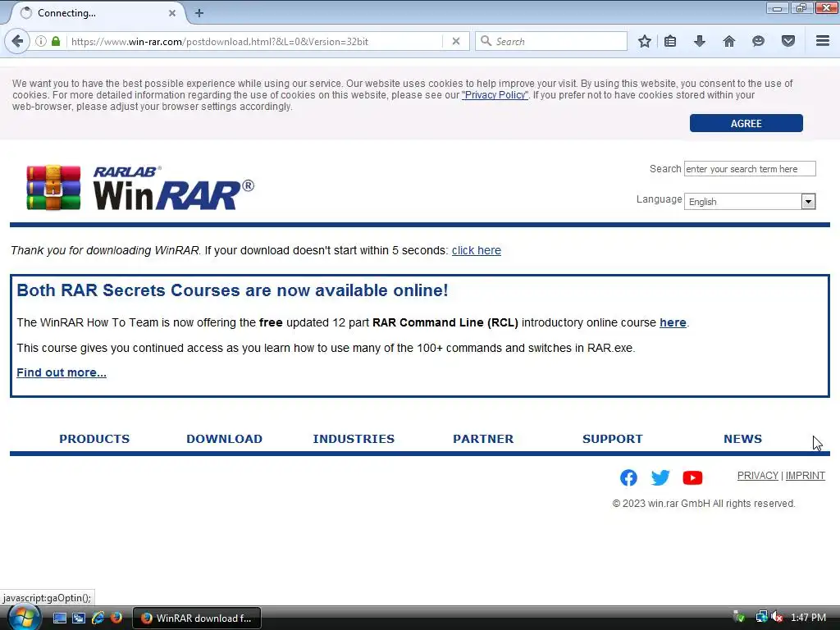Open the INDUSTRIES menu
The height and width of the screenshot is (630, 840).
pos(354,439)
